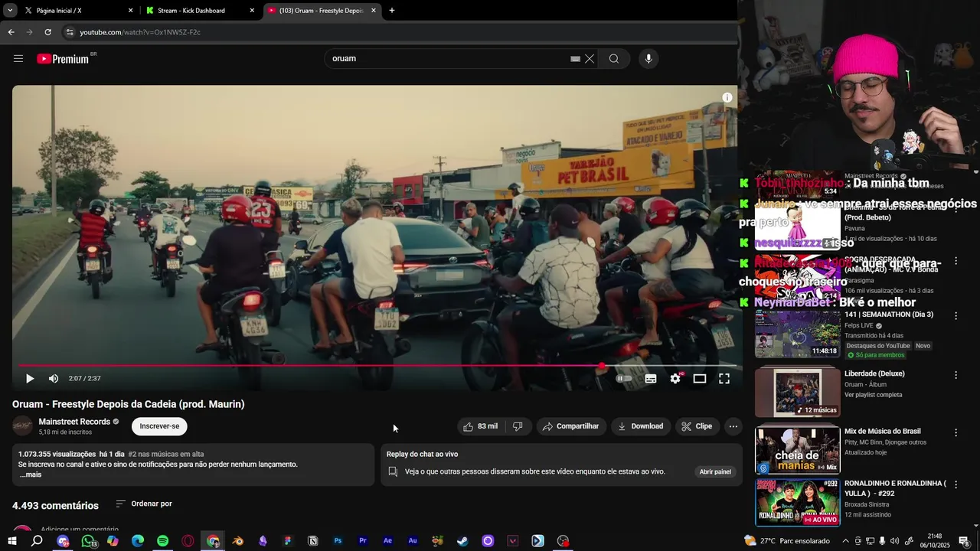Viewport: 980px width, 551px height.
Task: Open Premiere Pro from the taskbar
Action: [x=363, y=541]
